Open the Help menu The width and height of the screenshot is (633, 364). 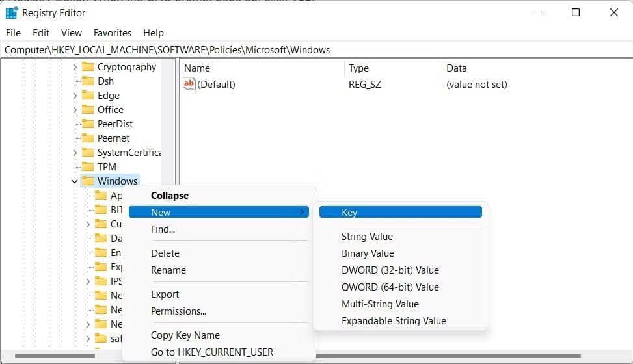(154, 32)
